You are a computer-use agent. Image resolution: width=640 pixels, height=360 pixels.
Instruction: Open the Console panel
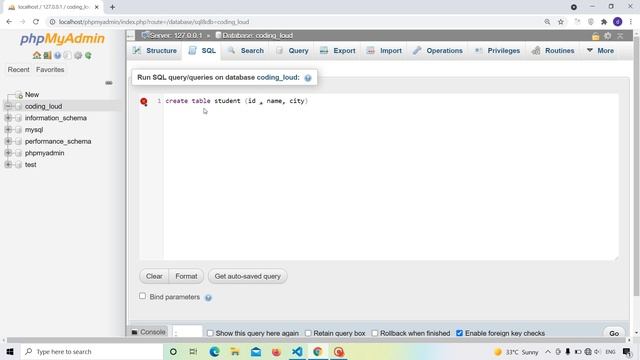(149, 332)
